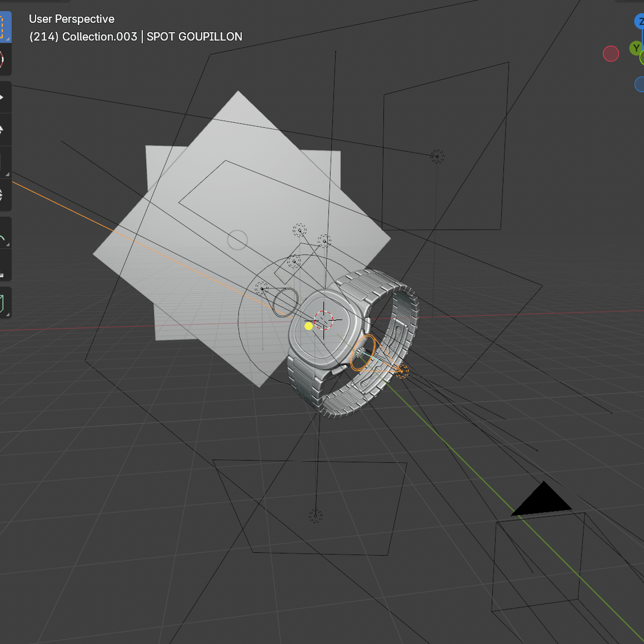644x644 pixels.
Task: Click the dark blue negative Z gizmo circle
Action: pos(640,84)
